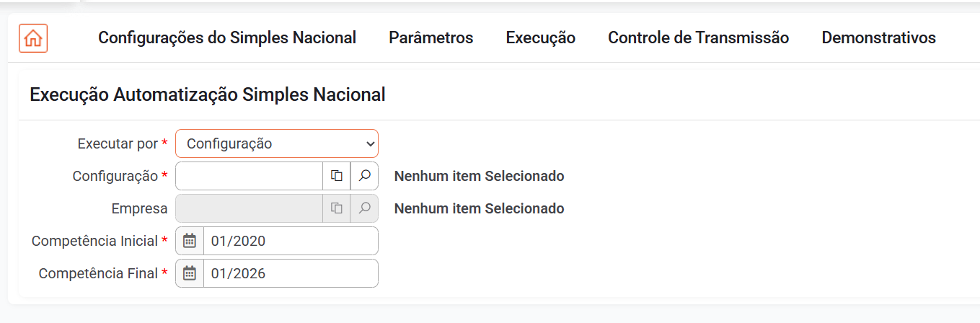The width and height of the screenshot is (980, 323).
Task: Open calendar picker for Competência Inicial
Action: [x=190, y=241]
